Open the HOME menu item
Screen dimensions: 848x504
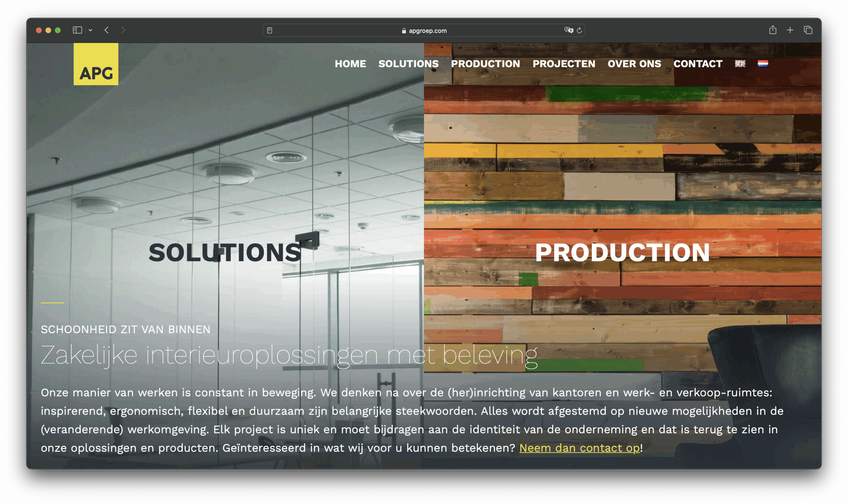(350, 64)
